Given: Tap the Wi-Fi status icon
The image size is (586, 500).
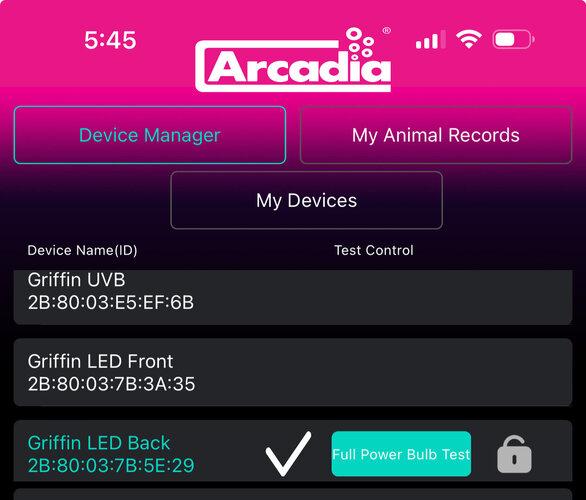Looking at the screenshot, I should (469, 39).
